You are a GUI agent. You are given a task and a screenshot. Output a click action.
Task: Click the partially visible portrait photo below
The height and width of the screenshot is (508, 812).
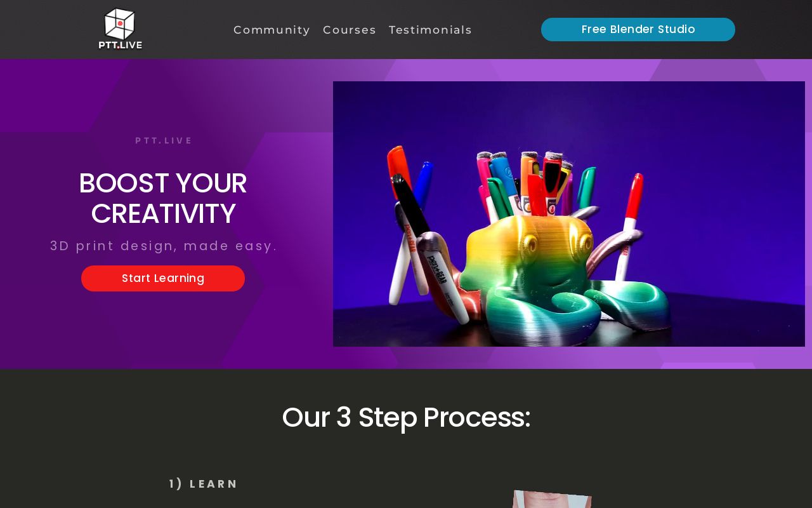(x=552, y=499)
